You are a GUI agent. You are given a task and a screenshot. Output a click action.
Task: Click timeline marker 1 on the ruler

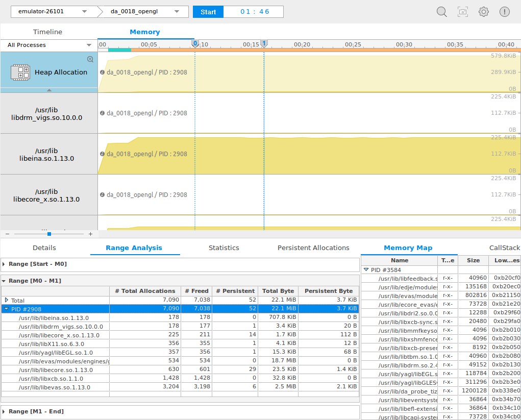[264, 44]
